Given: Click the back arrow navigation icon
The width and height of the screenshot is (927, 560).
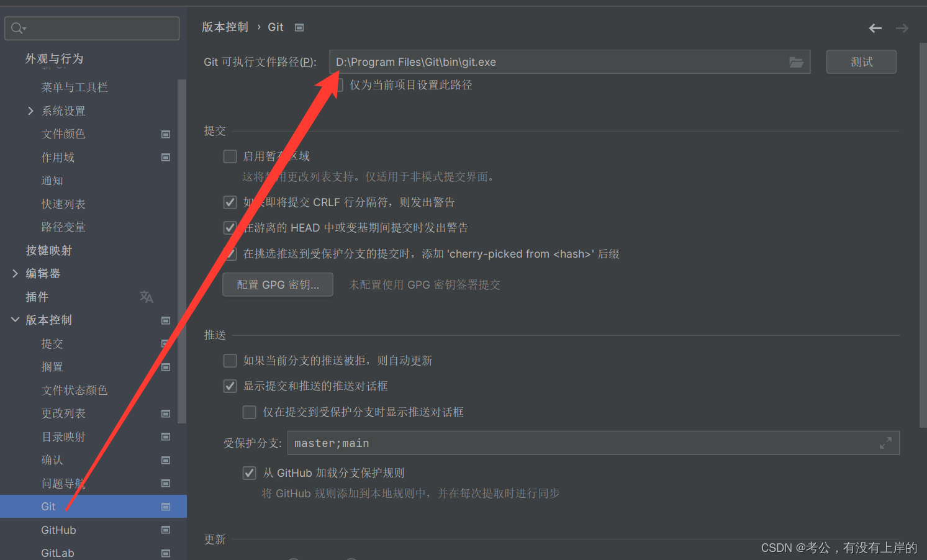Looking at the screenshot, I should 875,28.
